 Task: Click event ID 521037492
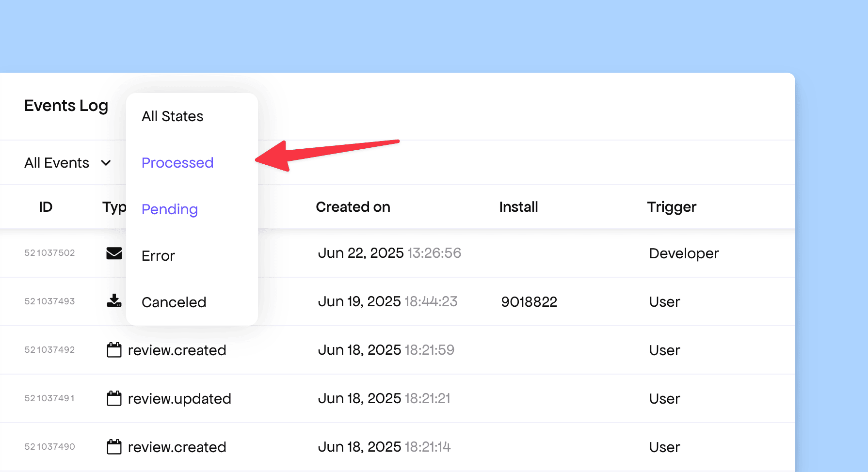click(49, 350)
